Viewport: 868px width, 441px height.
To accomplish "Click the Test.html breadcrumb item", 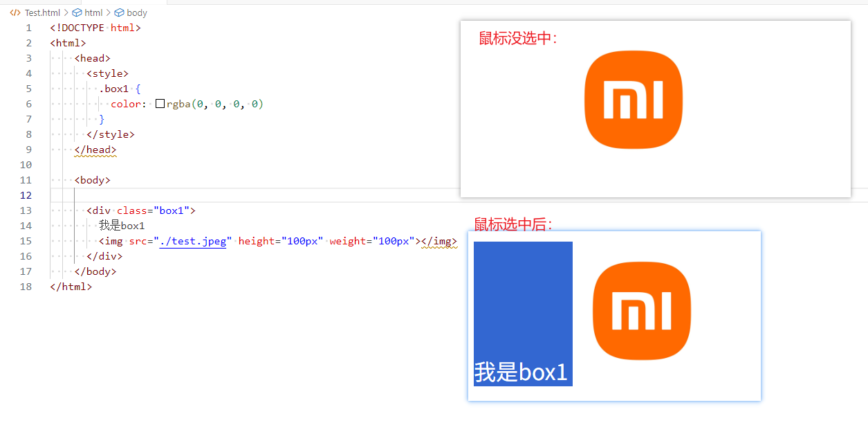I will tap(42, 12).
